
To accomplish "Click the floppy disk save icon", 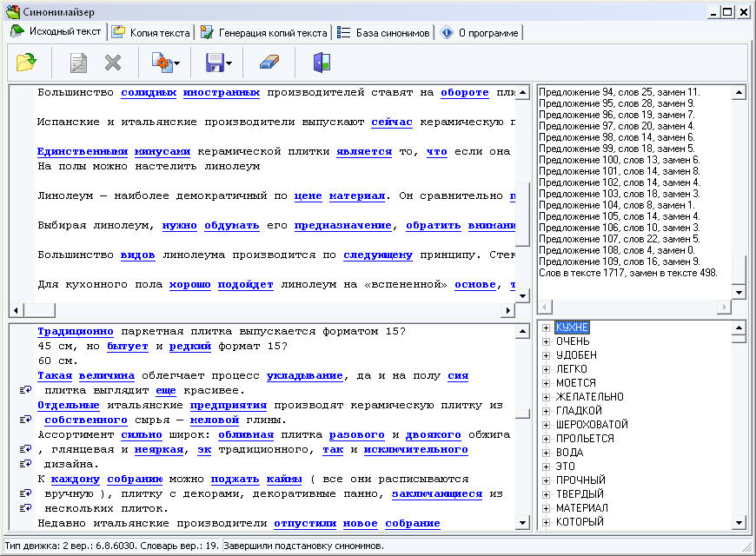I will coord(214,62).
